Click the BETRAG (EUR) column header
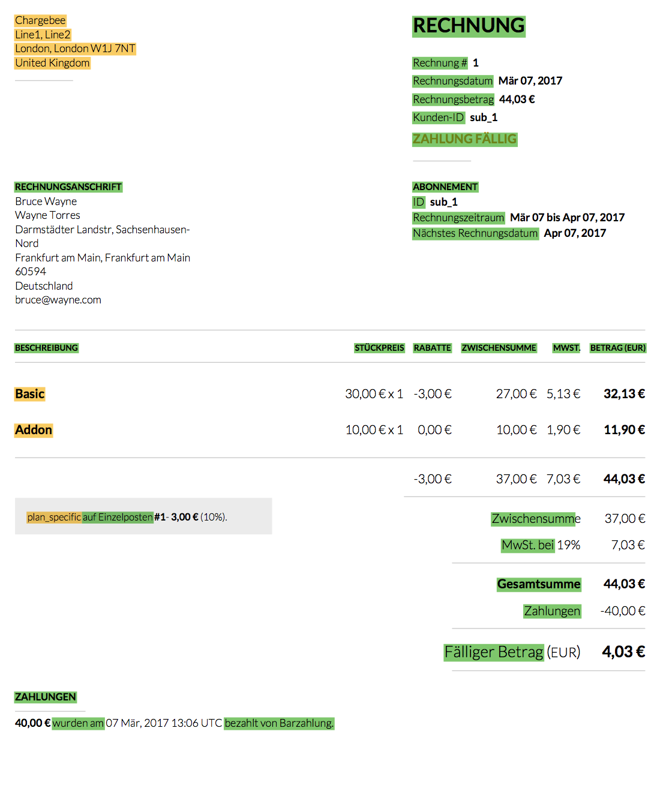The image size is (672, 788). [617, 348]
